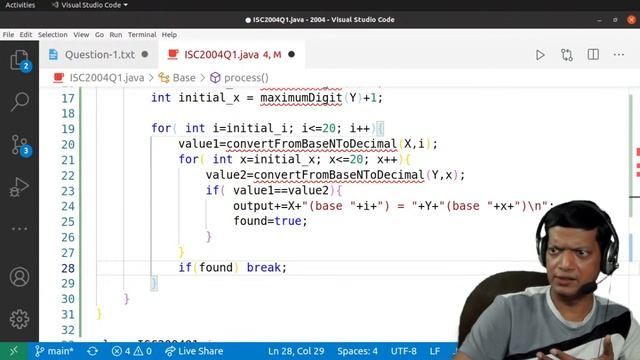Open Accounts menu icon
The image size is (640, 360).
[x=19, y=277]
